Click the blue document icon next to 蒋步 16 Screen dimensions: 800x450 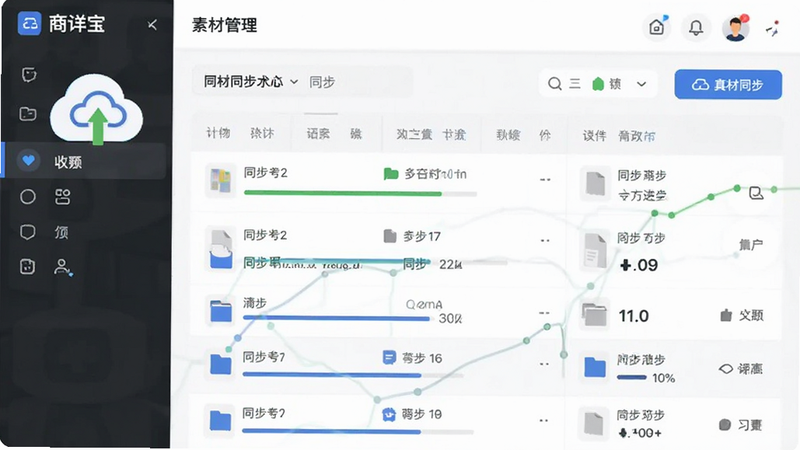click(x=389, y=357)
